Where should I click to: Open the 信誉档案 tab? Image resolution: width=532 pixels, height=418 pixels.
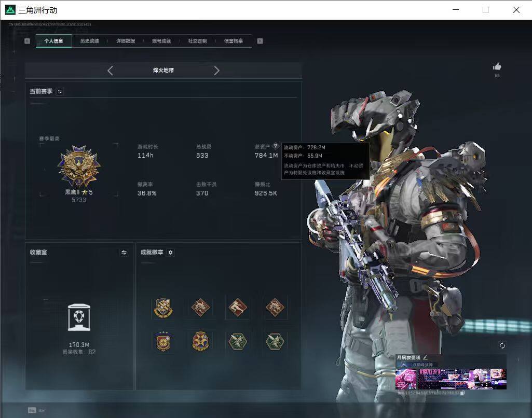234,41
